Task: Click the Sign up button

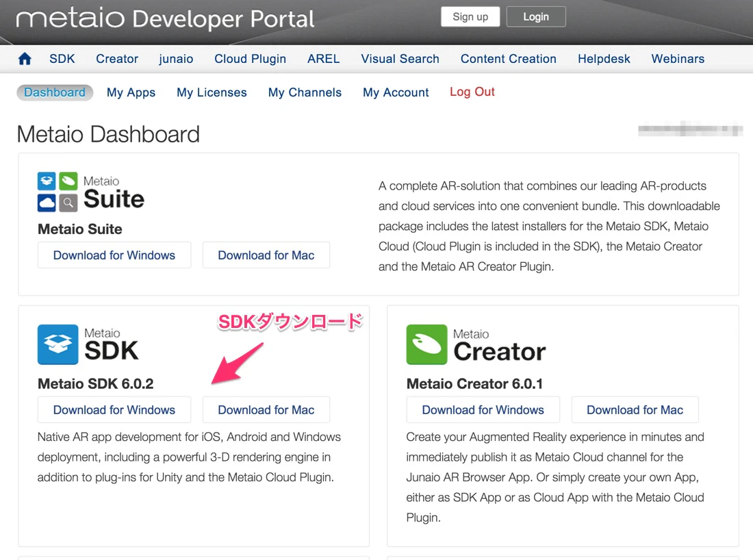Action: 471,17
